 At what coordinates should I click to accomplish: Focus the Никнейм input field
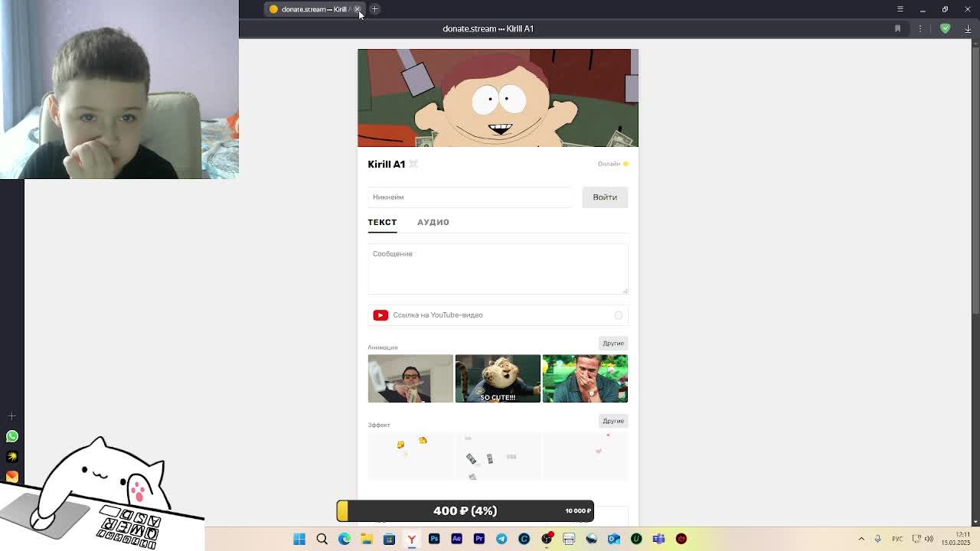(469, 197)
